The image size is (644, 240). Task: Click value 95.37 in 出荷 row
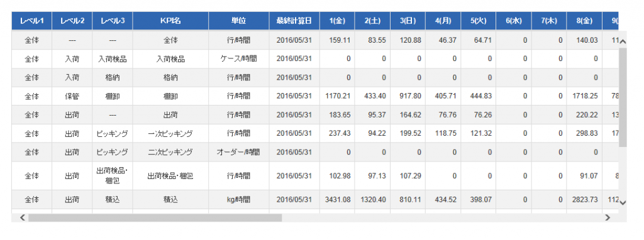pyautogui.click(x=378, y=115)
